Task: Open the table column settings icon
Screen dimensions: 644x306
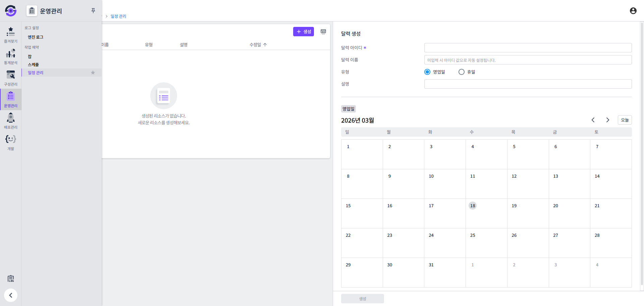Action: [x=323, y=32]
